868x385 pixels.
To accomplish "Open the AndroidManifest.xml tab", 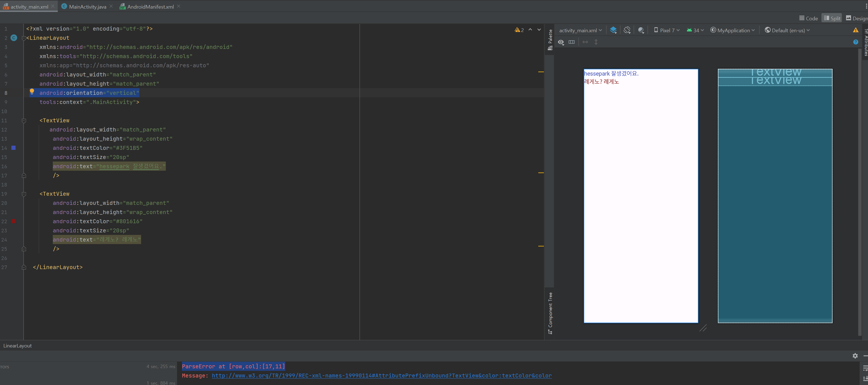I will tap(150, 6).
